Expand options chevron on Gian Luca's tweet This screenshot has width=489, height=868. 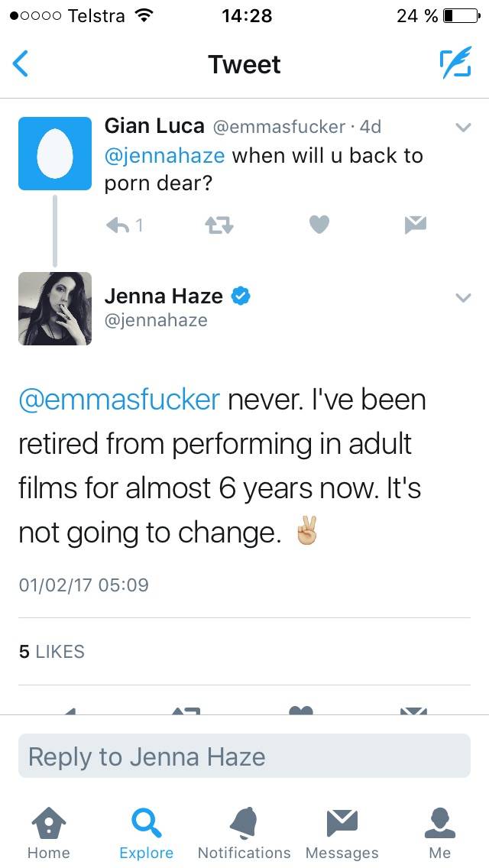(463, 128)
